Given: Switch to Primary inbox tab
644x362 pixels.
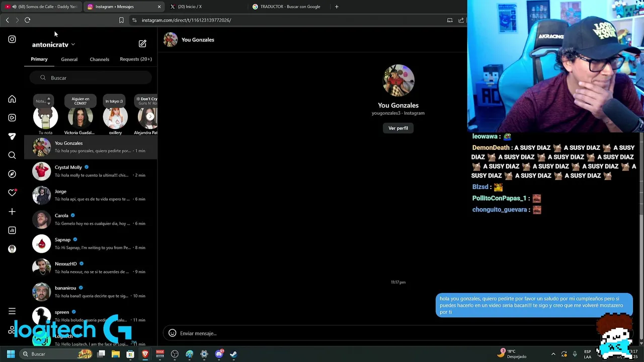Looking at the screenshot, I should pyautogui.click(x=39, y=59).
